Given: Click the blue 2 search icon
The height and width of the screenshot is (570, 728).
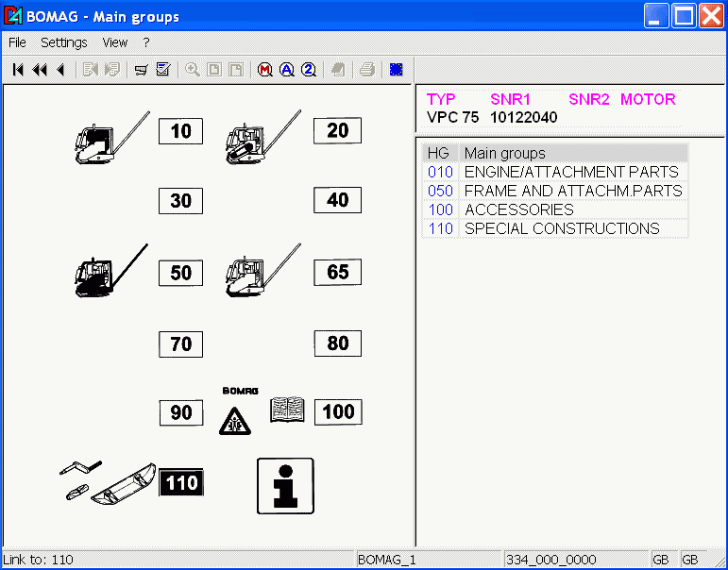Looking at the screenshot, I should coord(309,70).
